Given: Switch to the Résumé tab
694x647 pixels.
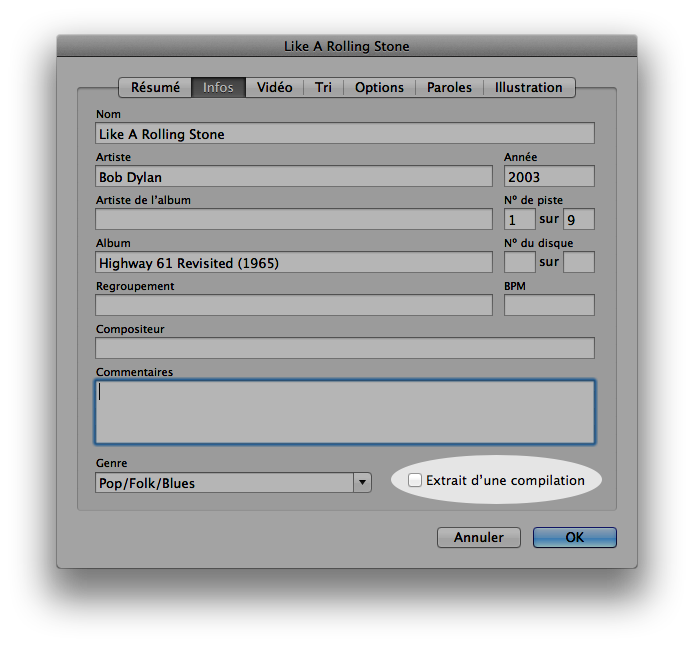Looking at the screenshot, I should (x=155, y=88).
